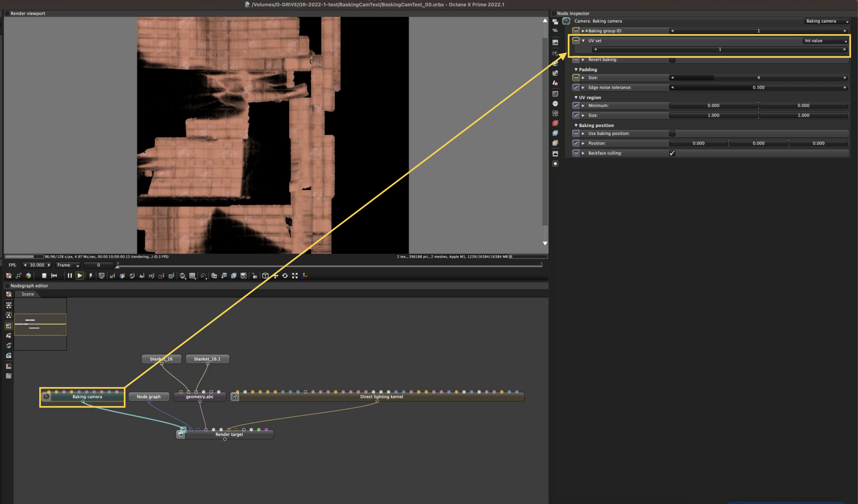Uncheck the Backface culling checkbox
Image resolution: width=858 pixels, height=504 pixels.
(672, 153)
